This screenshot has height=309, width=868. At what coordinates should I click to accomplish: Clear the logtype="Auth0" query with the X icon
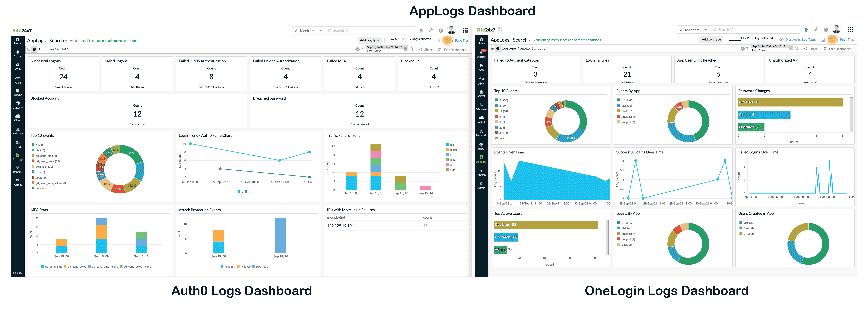pyautogui.click(x=357, y=50)
